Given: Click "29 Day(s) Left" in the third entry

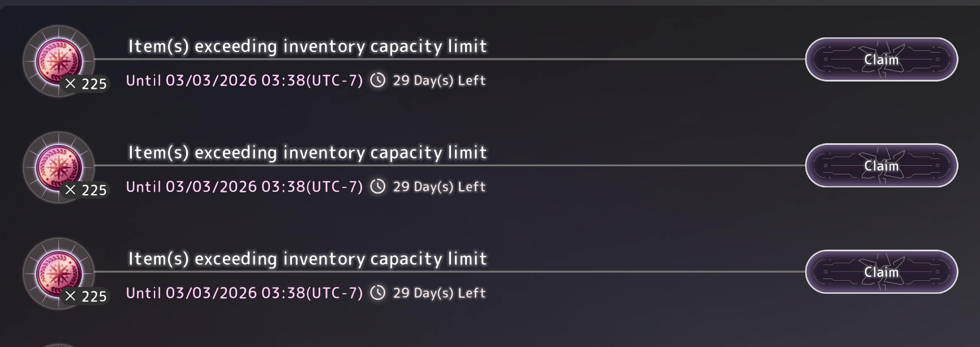Looking at the screenshot, I should pyautogui.click(x=439, y=293).
